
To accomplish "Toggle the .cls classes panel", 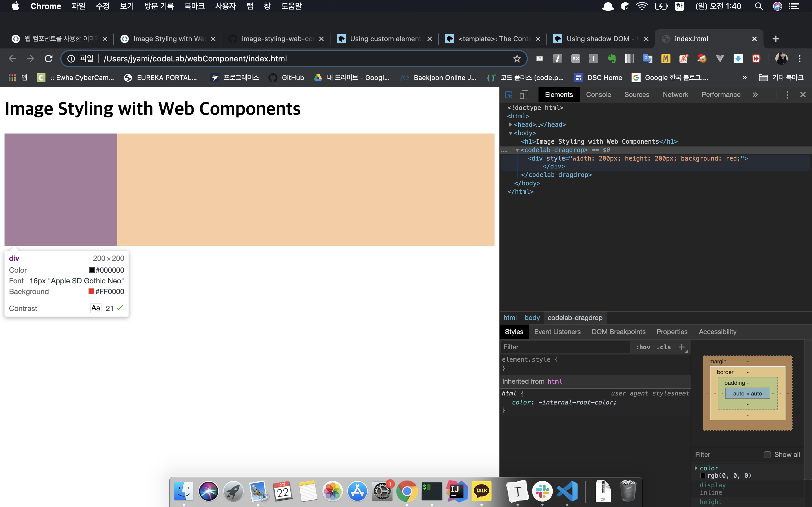I will click(x=663, y=347).
